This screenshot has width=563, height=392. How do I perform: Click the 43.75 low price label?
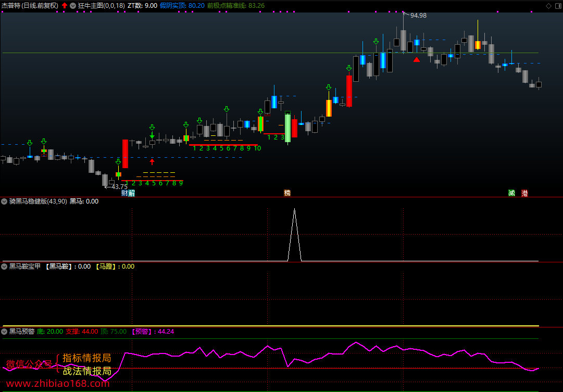click(119, 187)
